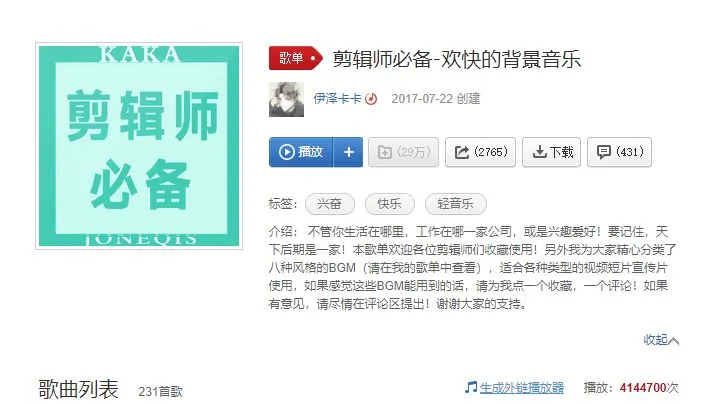Image resolution: width=708 pixels, height=404 pixels.
Task: Open the playlist cover image 剪辑师必备
Action: coord(139,146)
